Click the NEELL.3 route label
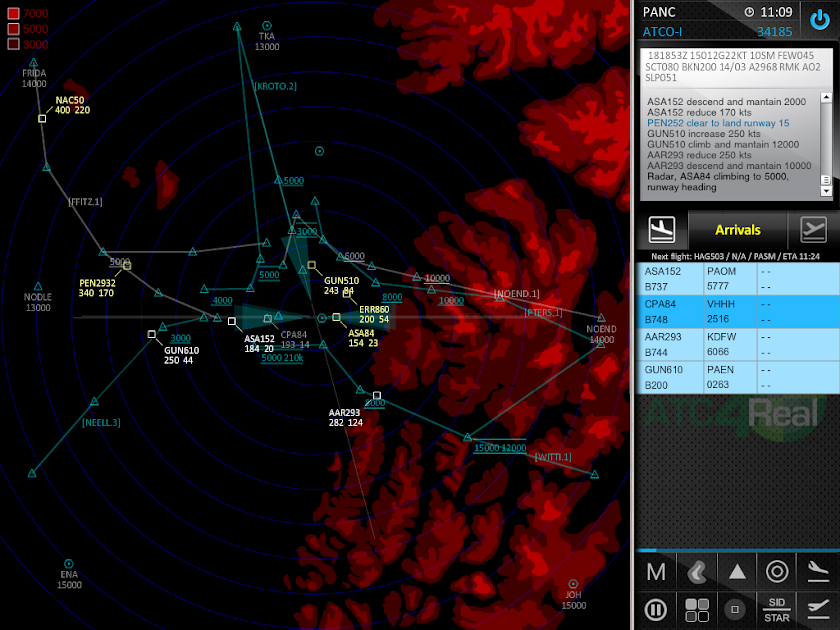This screenshot has width=840, height=630. coord(101,423)
